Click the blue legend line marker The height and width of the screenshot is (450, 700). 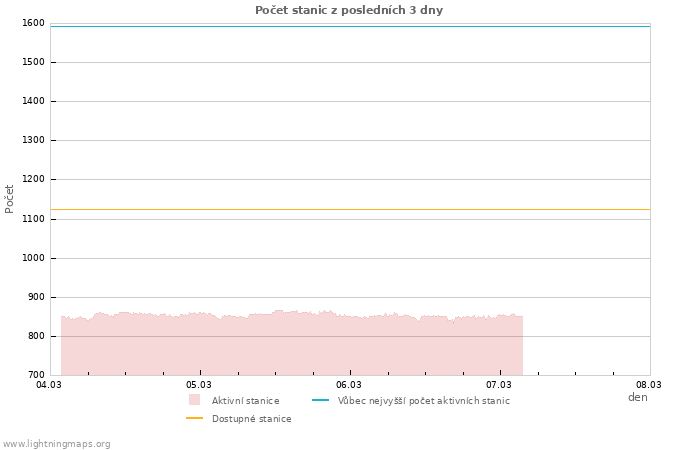pos(320,400)
